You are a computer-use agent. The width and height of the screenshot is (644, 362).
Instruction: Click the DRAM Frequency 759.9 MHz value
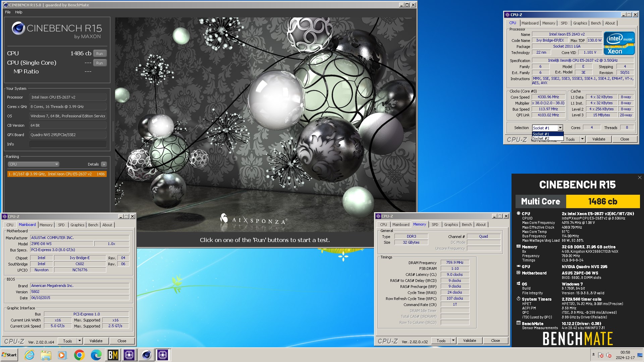455,262
